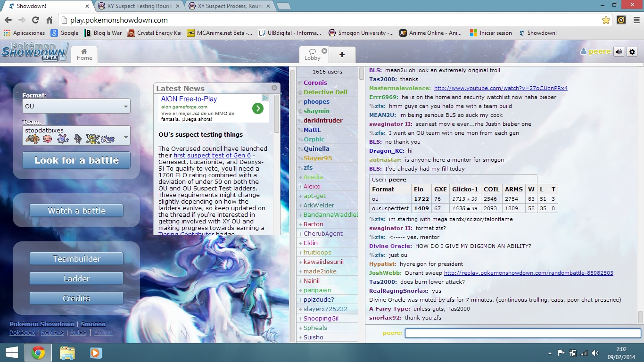This screenshot has width=644, height=362.
Task: Click the Chrome taskbar icon
Action: point(38,353)
